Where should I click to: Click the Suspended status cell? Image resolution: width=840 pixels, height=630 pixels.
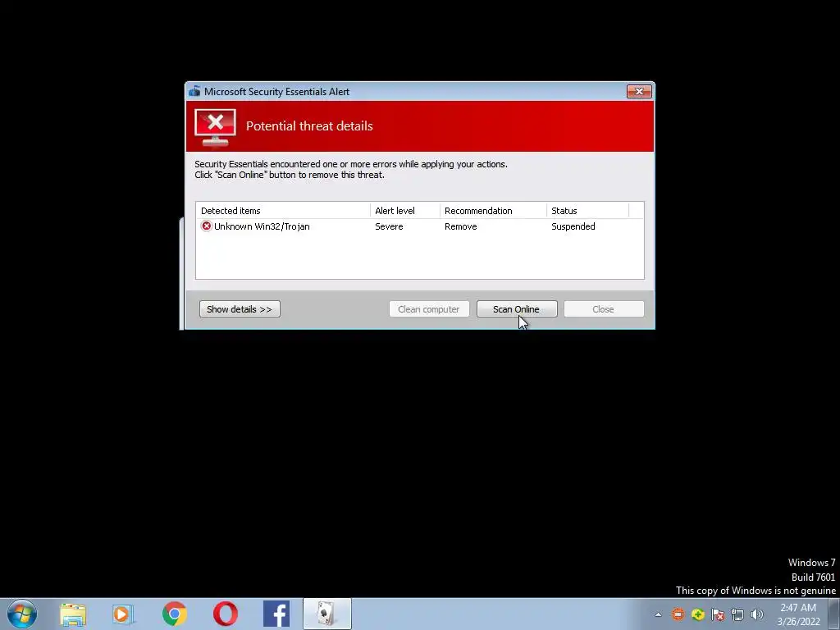coord(573,226)
